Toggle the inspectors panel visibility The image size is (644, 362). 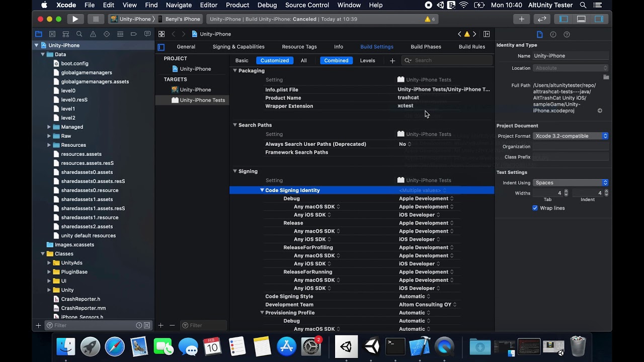[x=599, y=19]
